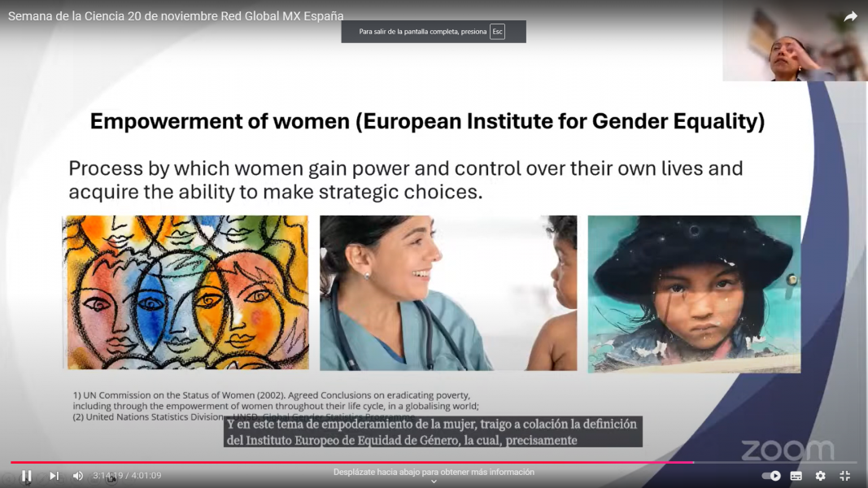This screenshot has width=868, height=488.
Task: Expand more info with the down chevron
Action: [x=434, y=481]
